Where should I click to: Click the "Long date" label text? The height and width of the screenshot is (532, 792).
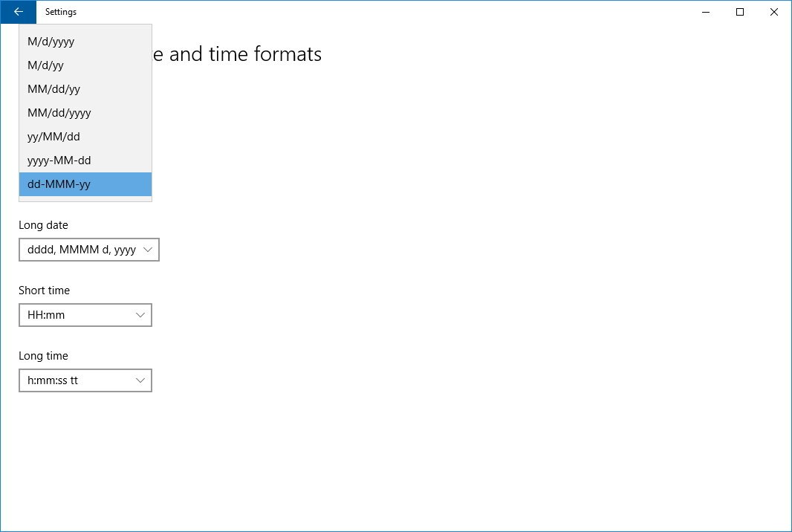click(43, 225)
